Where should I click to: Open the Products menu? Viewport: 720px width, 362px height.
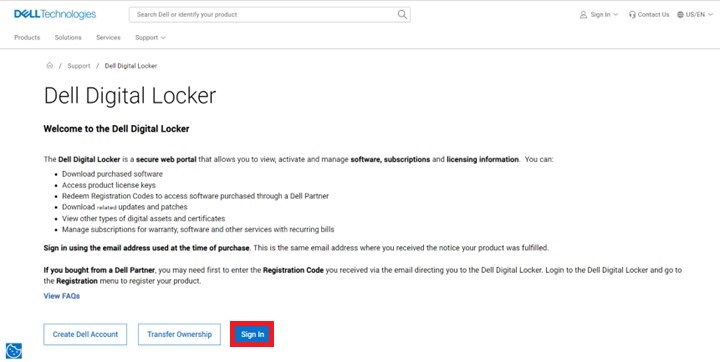(27, 38)
